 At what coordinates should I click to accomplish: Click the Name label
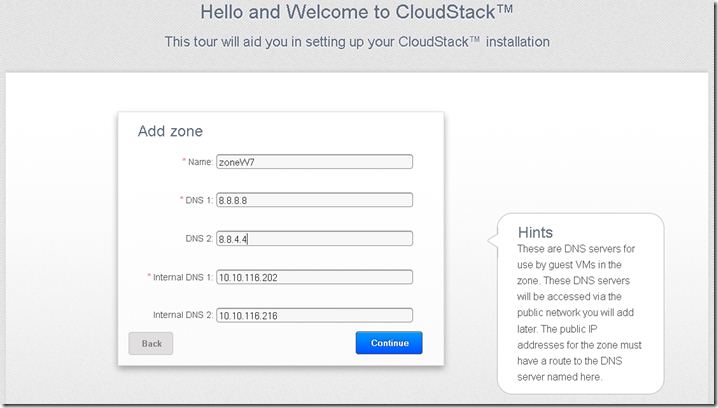[x=200, y=162]
